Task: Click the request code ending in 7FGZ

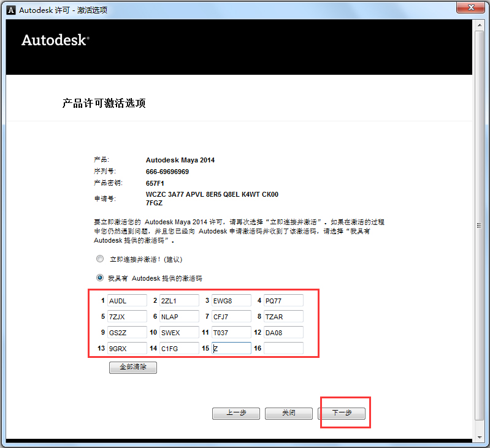Action: click(212, 199)
